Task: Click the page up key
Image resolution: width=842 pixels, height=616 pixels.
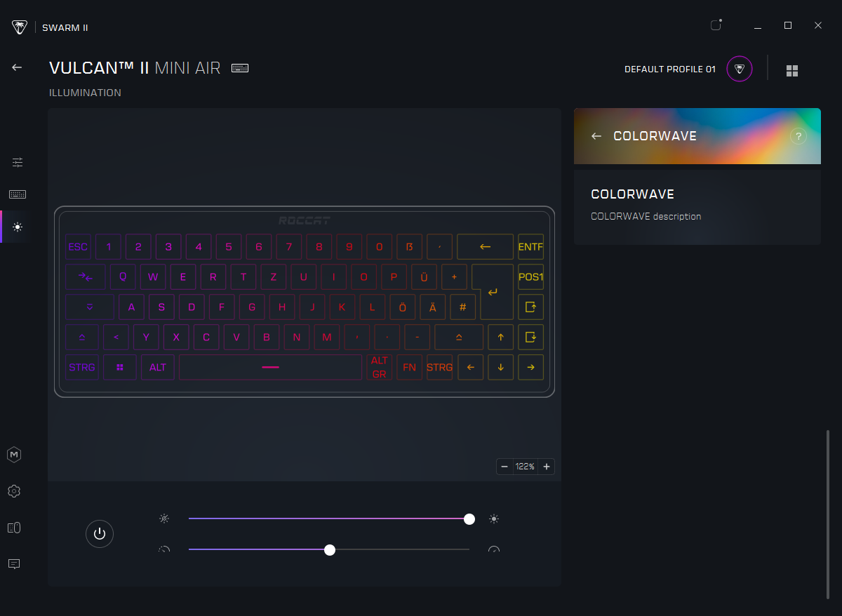Action: pyautogui.click(x=530, y=307)
